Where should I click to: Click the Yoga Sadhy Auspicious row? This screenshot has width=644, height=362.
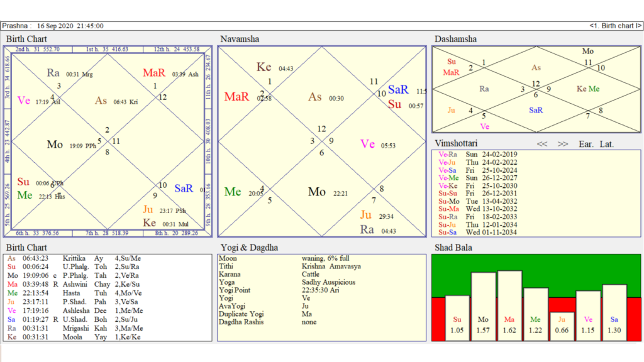click(x=287, y=282)
